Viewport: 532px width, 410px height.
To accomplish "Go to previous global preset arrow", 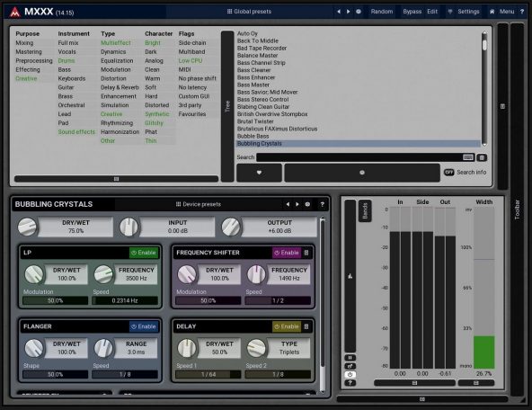I will tap(339, 12).
